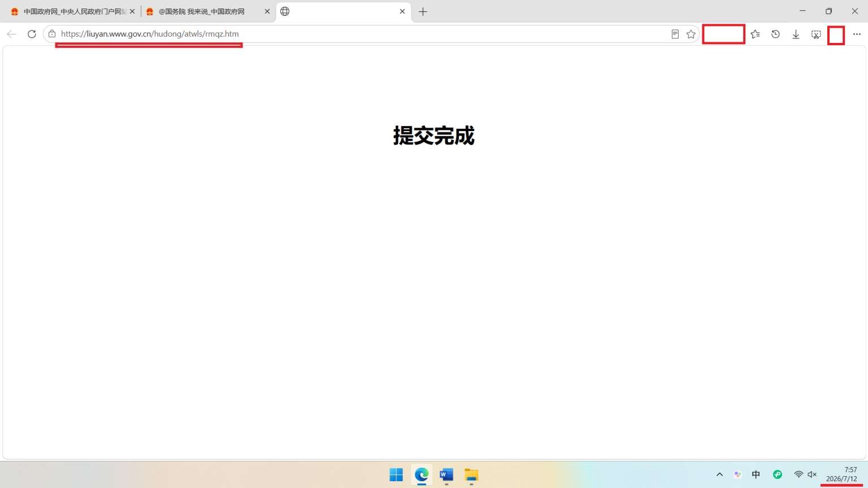Close the browser window
Screen dimensions: 868x488
tap(854, 11)
